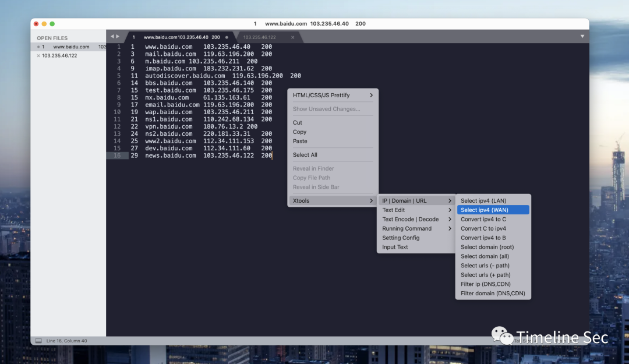Choose Convert ipv4 to C
This screenshot has width=629, height=364.
pos(493,219)
